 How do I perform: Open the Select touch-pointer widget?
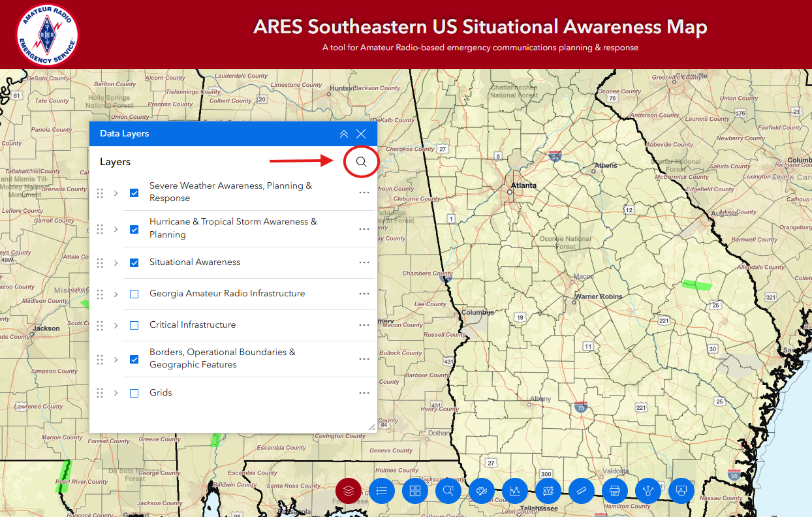point(681,490)
